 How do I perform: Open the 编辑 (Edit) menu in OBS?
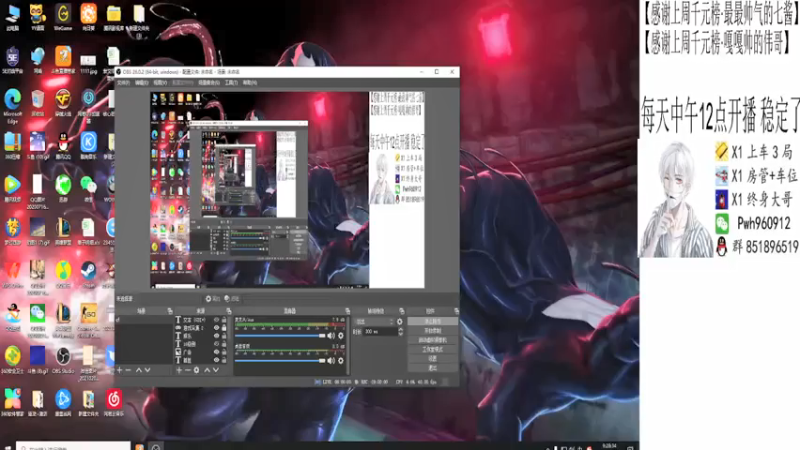pyautogui.click(x=141, y=83)
